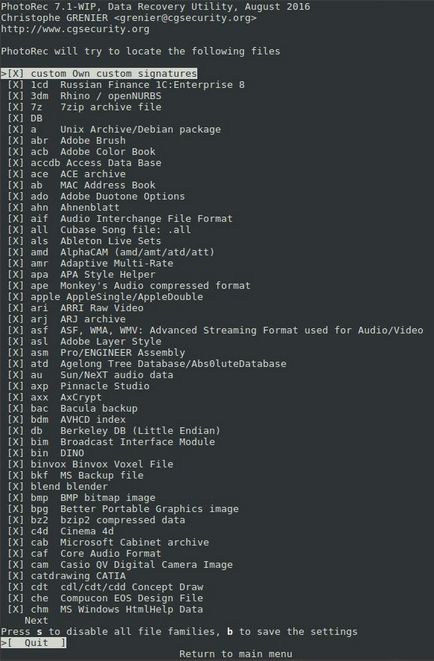Toggle the ape Monkey's Audio checkbox
434x661 pixels.
tap(16, 285)
